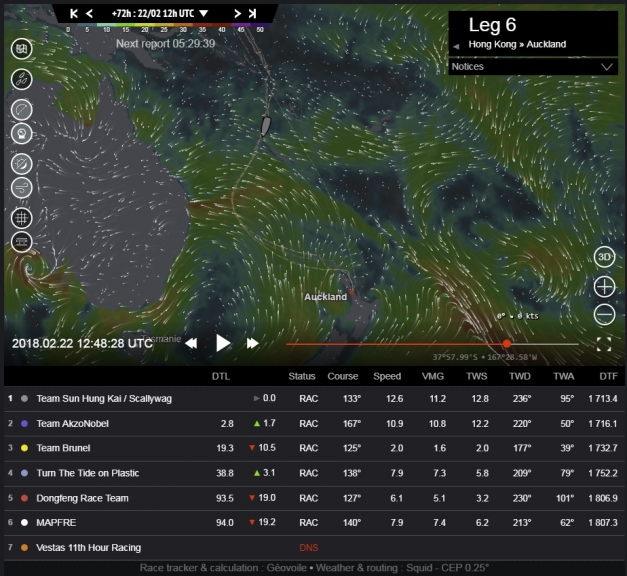Screen dimensions: 627x576
Task: Zoom in on the map
Action: [x=604, y=287]
